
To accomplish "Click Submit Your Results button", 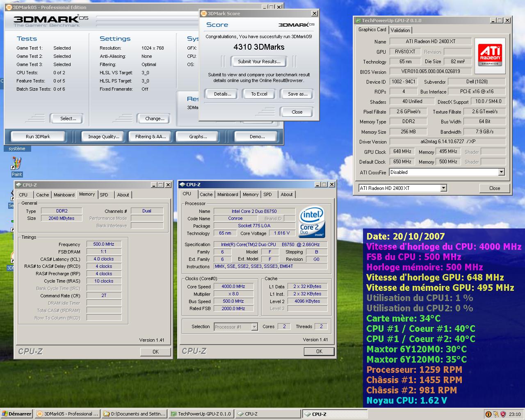I will (259, 62).
